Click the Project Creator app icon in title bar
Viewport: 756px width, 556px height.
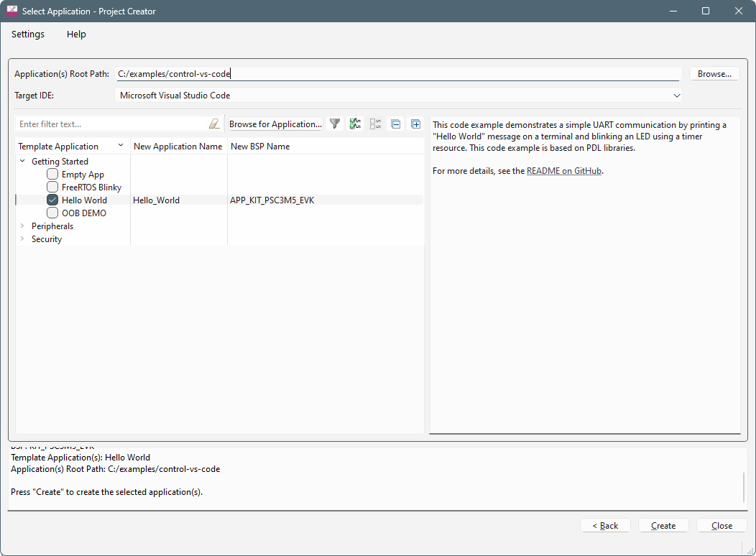12,11
